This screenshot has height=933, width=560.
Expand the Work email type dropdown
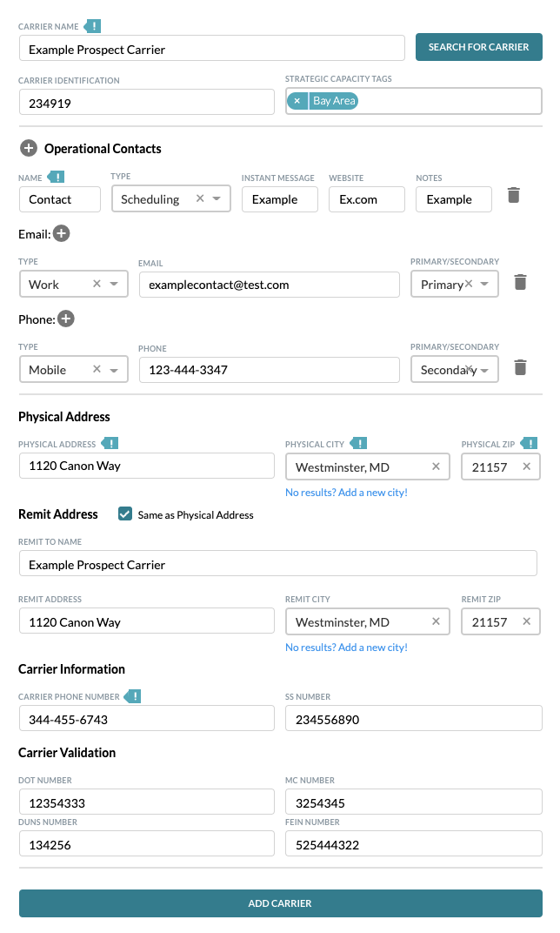pyautogui.click(x=114, y=284)
